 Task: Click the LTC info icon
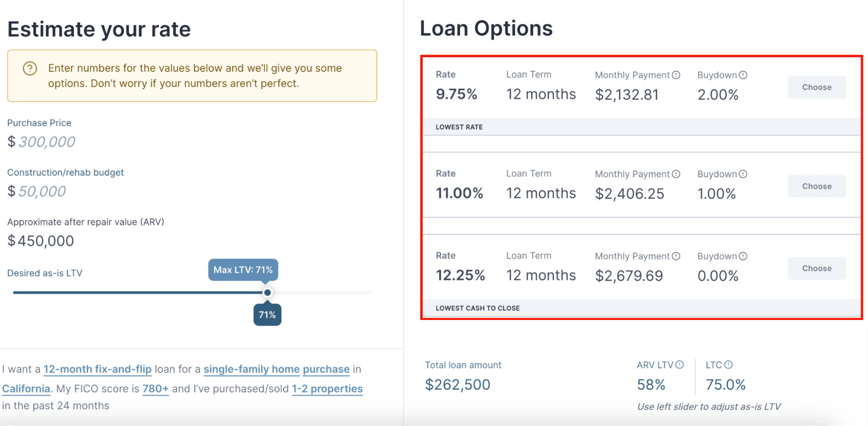(x=729, y=365)
